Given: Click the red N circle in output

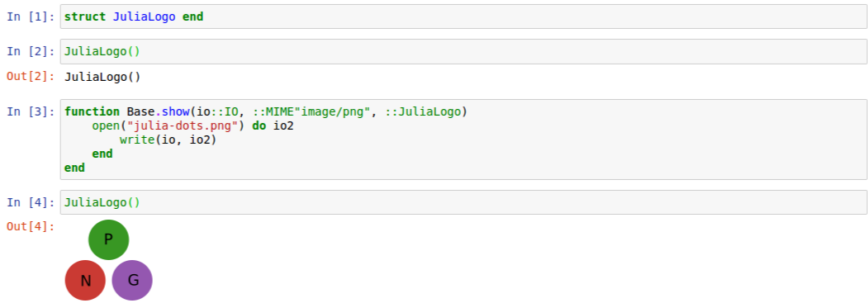Looking at the screenshot, I should 85,281.
